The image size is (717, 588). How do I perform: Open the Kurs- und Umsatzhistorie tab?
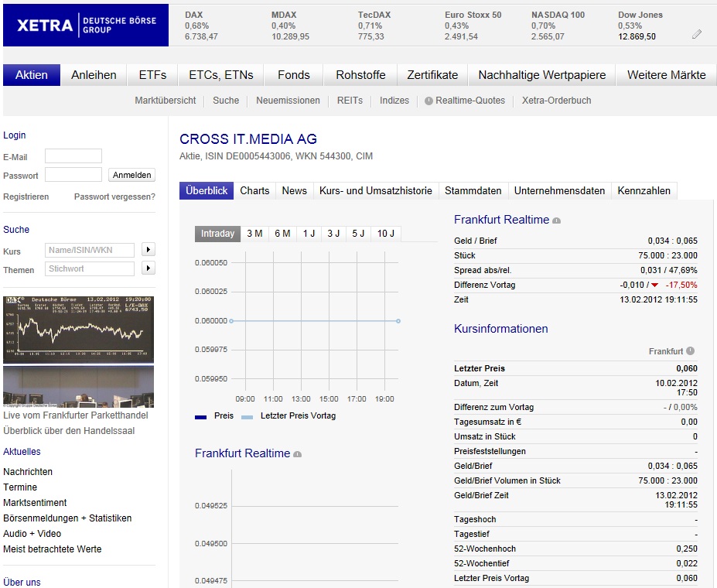coord(376,190)
